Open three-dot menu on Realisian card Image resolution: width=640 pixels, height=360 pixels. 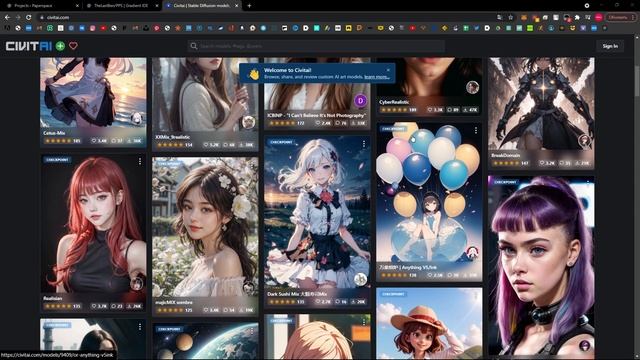pyautogui.click(x=140, y=162)
